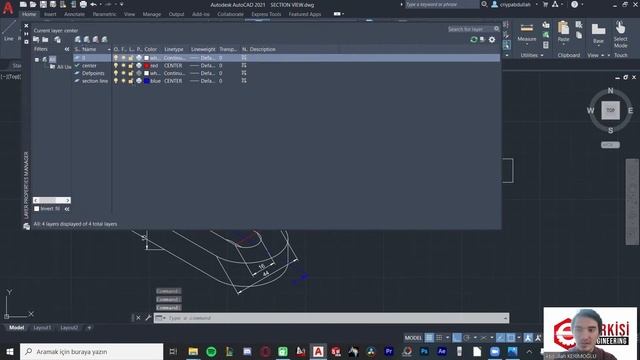Change the white color swatch of layer 0
The width and height of the screenshot is (640, 360).
(147, 58)
